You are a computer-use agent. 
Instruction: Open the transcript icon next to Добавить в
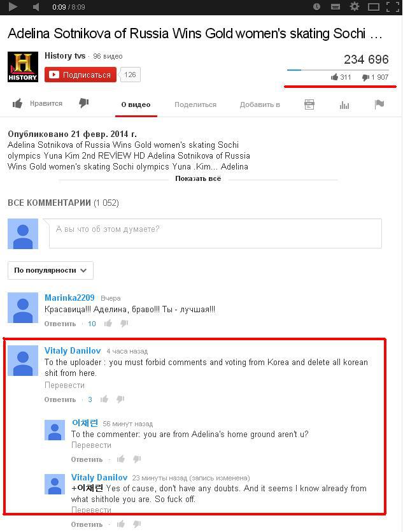pyautogui.click(x=309, y=104)
